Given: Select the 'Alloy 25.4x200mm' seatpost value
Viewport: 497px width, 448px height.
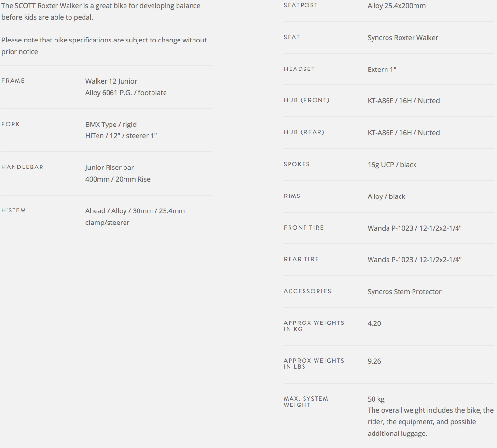Looking at the screenshot, I should click(396, 6).
